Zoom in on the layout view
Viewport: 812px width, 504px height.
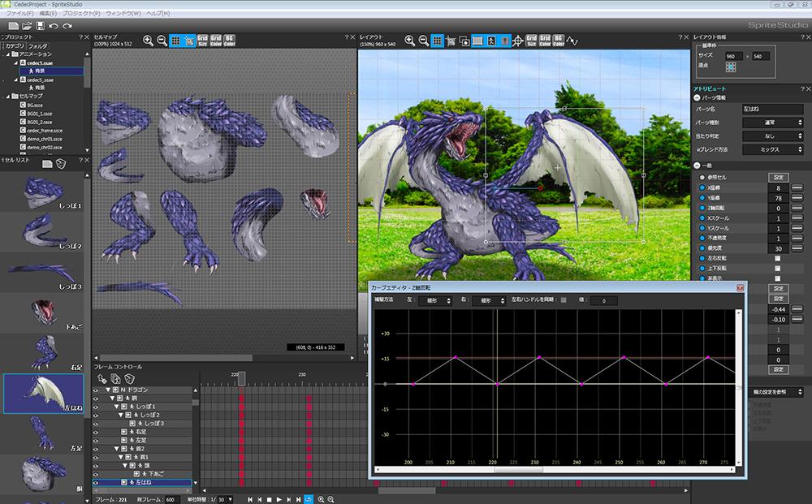click(x=410, y=41)
